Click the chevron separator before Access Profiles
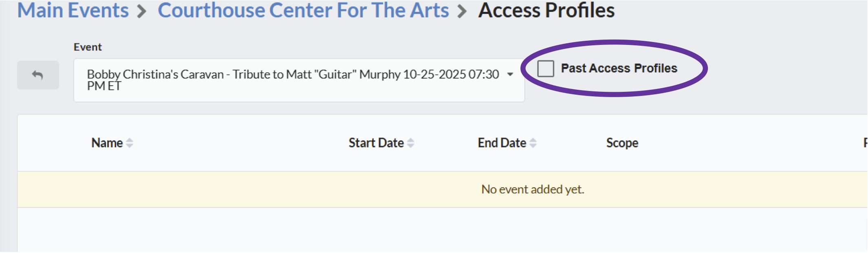Image resolution: width=868 pixels, height=253 pixels. point(462,11)
